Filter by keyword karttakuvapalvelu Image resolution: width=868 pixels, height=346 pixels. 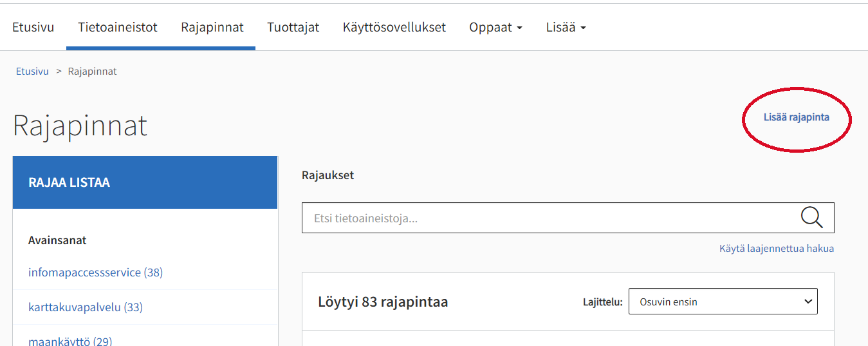(85, 307)
